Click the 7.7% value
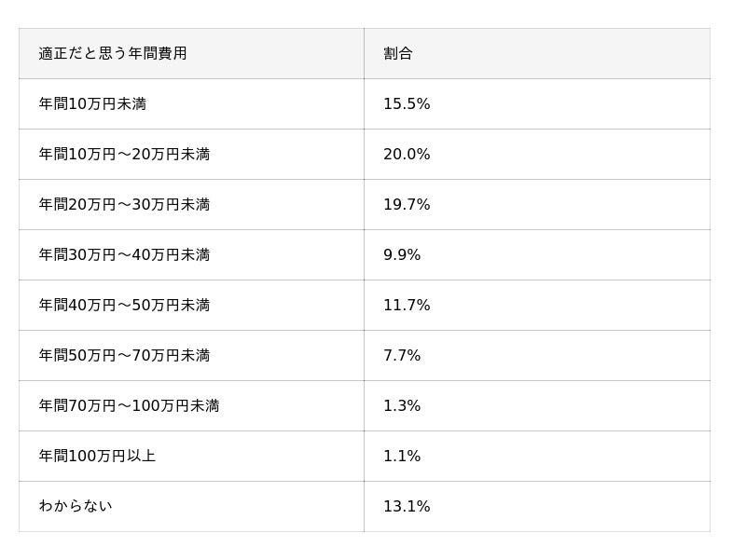Viewport: 746px width, 560px height. pyautogui.click(x=402, y=356)
